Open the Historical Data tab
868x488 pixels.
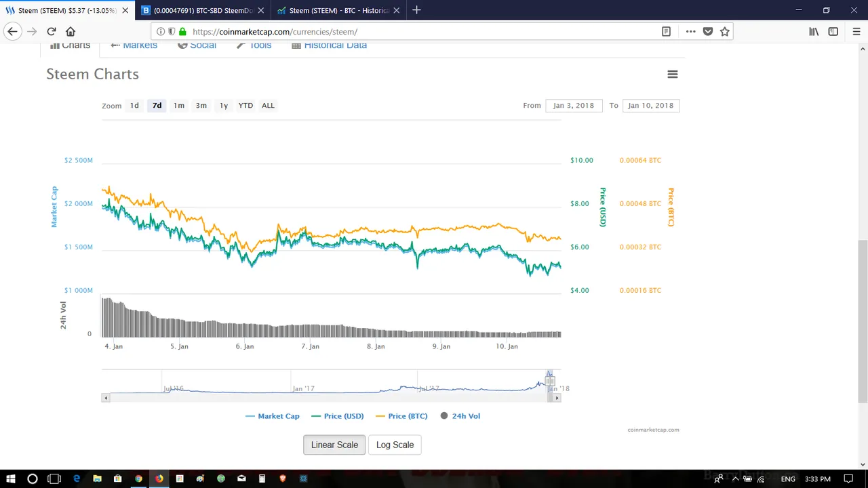(x=329, y=45)
